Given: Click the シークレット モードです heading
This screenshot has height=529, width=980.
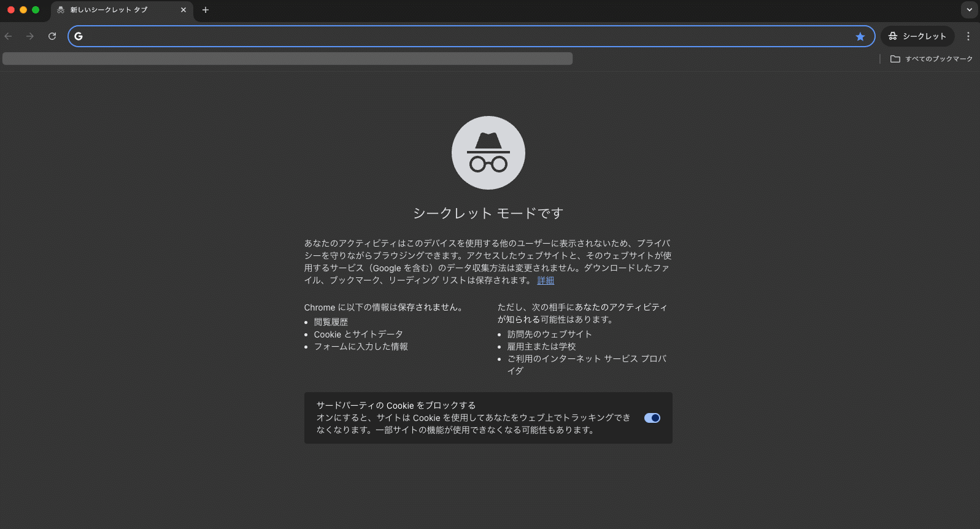Looking at the screenshot, I should tap(488, 213).
